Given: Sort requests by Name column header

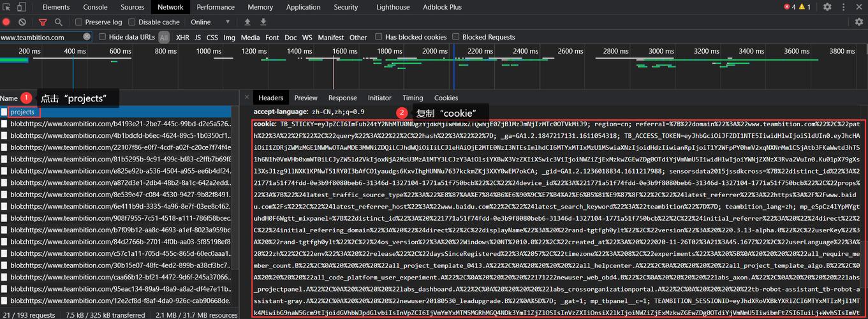Looking at the screenshot, I should click(9, 98).
